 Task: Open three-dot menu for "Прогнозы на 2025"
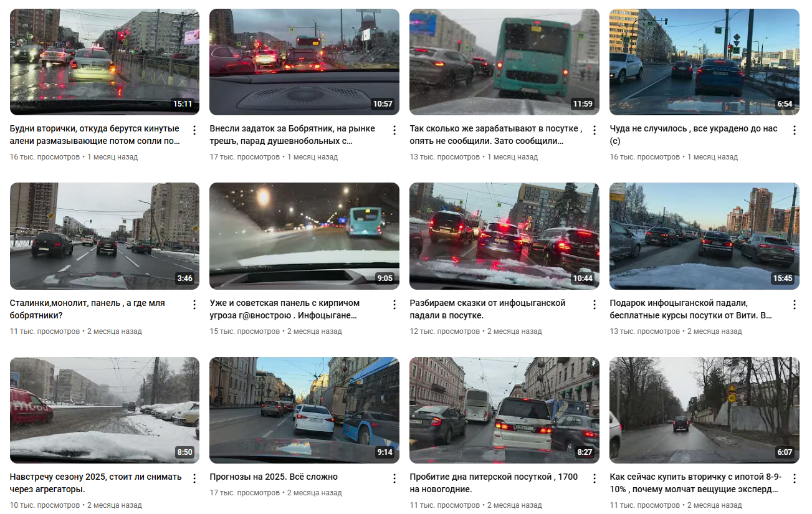click(x=394, y=478)
